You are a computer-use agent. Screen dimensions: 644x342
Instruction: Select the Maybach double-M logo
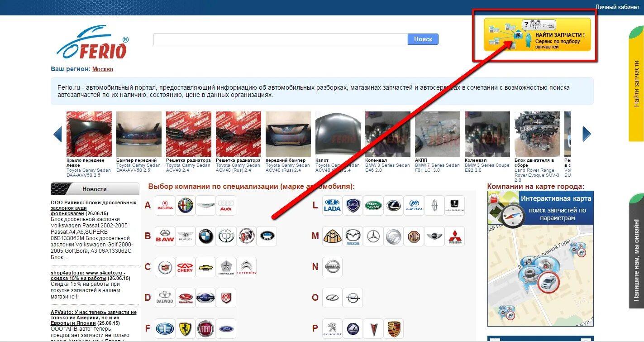[332, 236]
